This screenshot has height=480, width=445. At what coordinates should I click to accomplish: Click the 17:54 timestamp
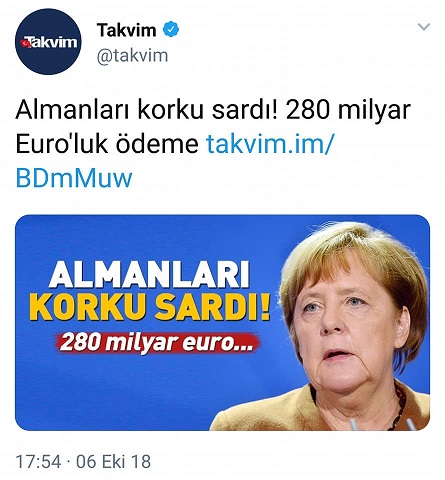coord(39,462)
